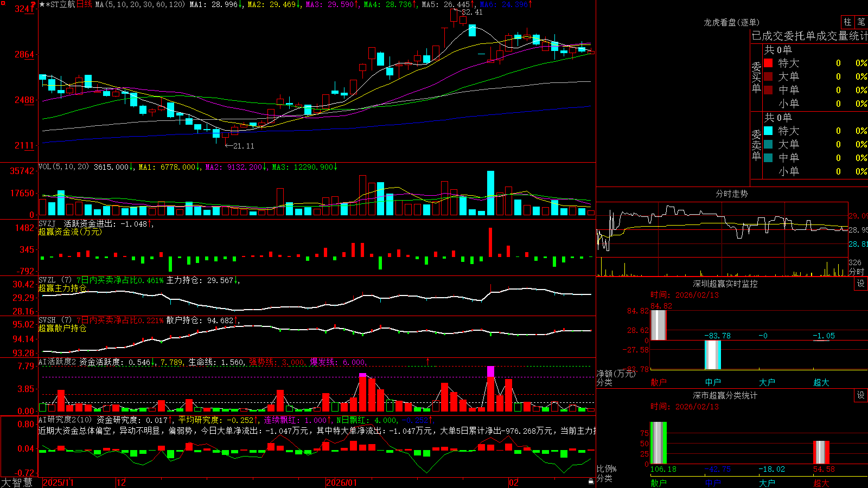Click the 32.41 high price annotation
Viewport: 868px width, 488px height.
[471, 12]
